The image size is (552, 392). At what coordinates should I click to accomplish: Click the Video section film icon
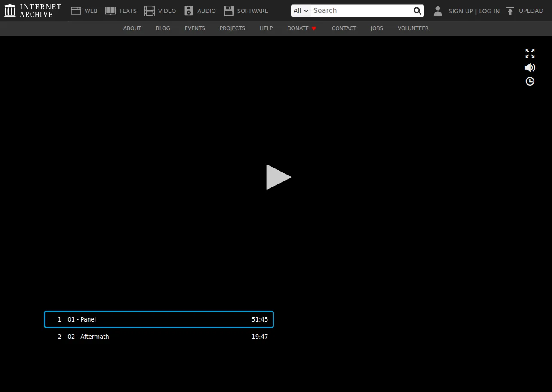pos(150,11)
